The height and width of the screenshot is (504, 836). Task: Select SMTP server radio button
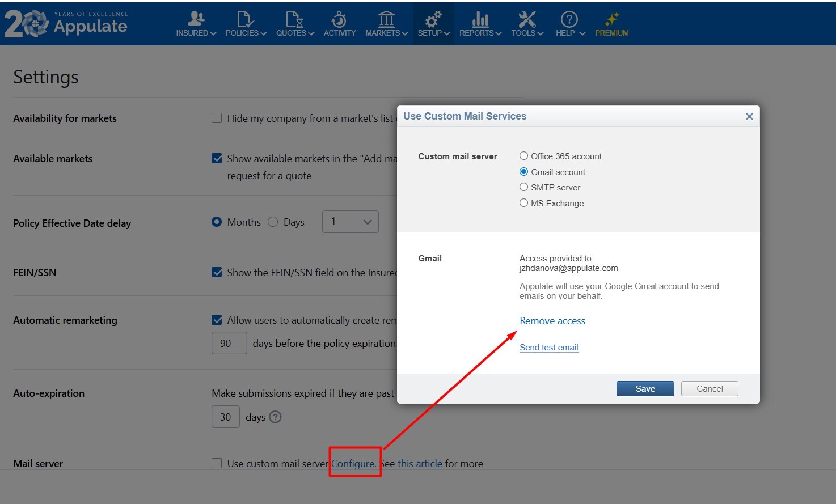coord(523,187)
